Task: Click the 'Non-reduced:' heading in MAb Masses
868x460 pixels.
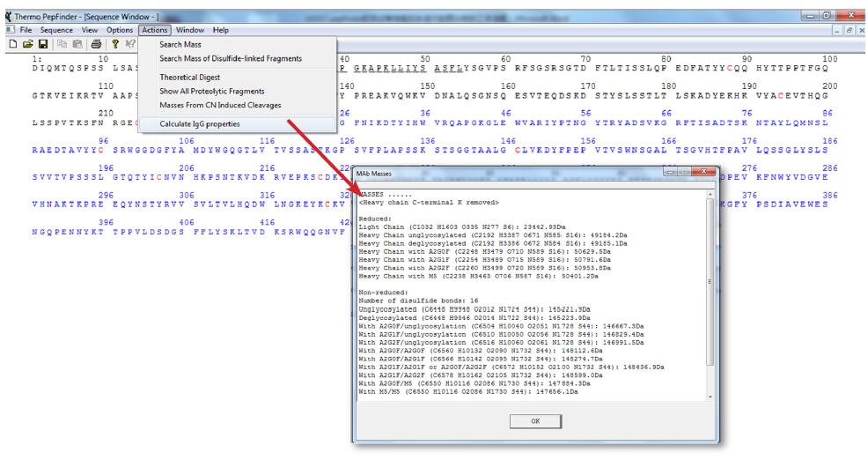Action: (383, 293)
